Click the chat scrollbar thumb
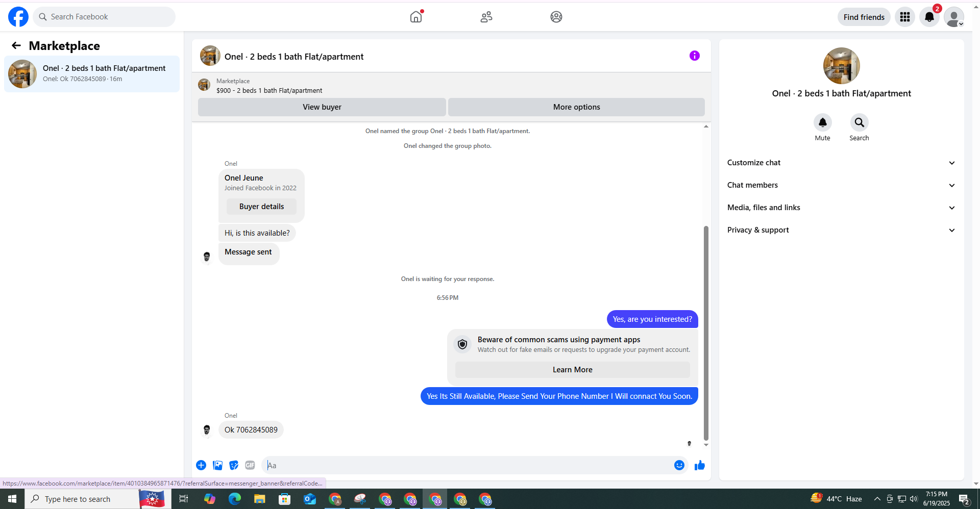The height and width of the screenshot is (509, 980). click(706, 333)
